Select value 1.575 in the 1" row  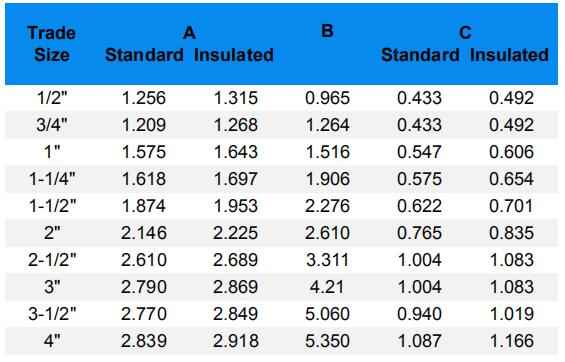(x=144, y=152)
